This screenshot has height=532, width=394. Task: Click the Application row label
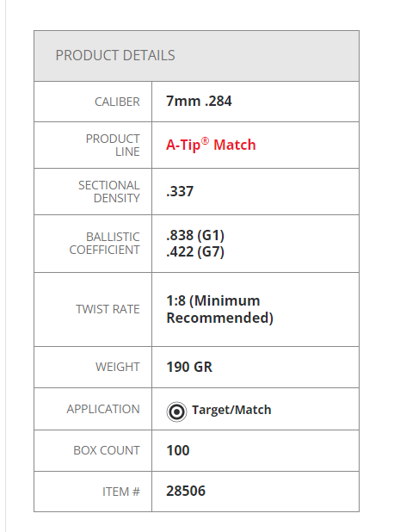coord(103,409)
